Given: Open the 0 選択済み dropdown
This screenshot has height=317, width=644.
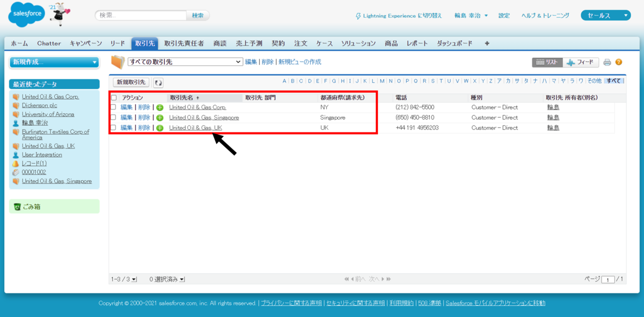Looking at the screenshot, I should pos(167,279).
